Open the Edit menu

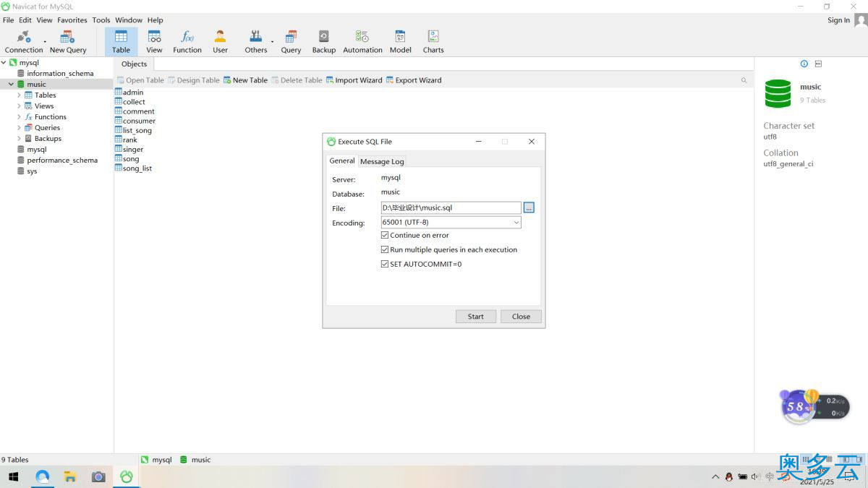click(x=25, y=20)
